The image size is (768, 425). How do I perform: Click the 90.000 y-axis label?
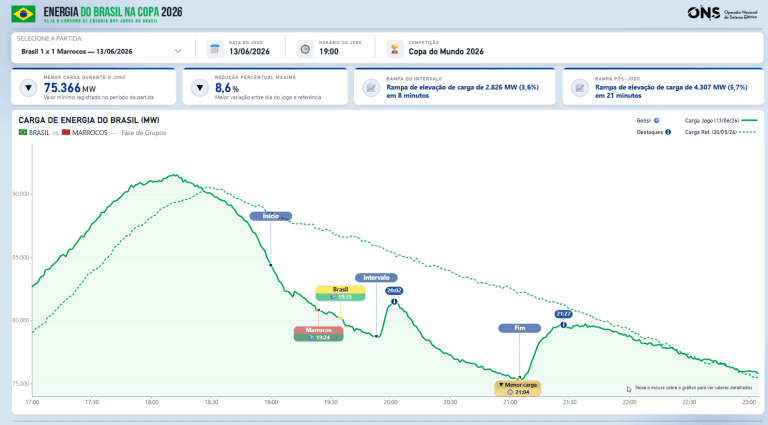point(21,194)
